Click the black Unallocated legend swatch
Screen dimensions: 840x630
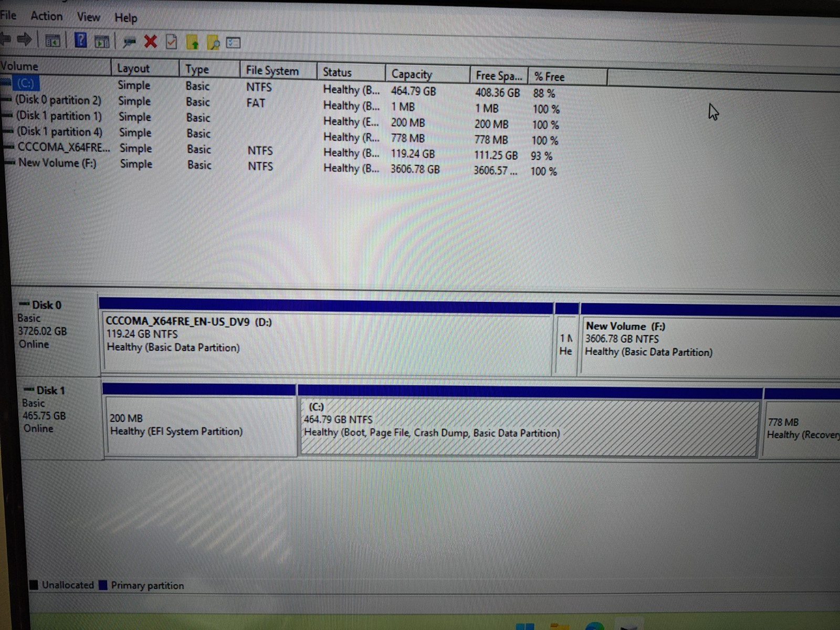click(34, 585)
